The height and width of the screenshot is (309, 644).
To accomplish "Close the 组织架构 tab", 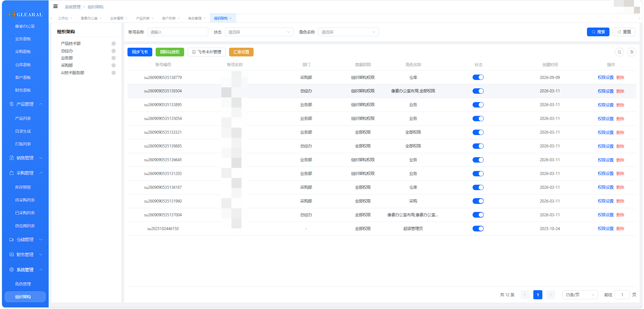I will [x=230, y=18].
